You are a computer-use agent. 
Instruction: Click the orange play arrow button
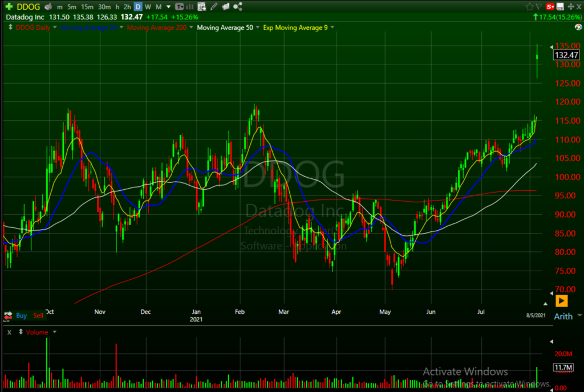(x=561, y=301)
